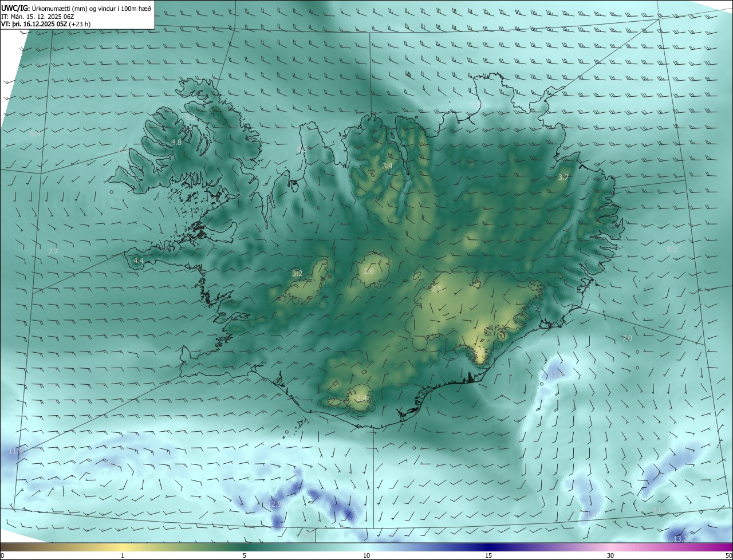Click the '15' label on the color scale
Image resolution: width=733 pixels, height=560 pixels.
pyautogui.click(x=488, y=555)
